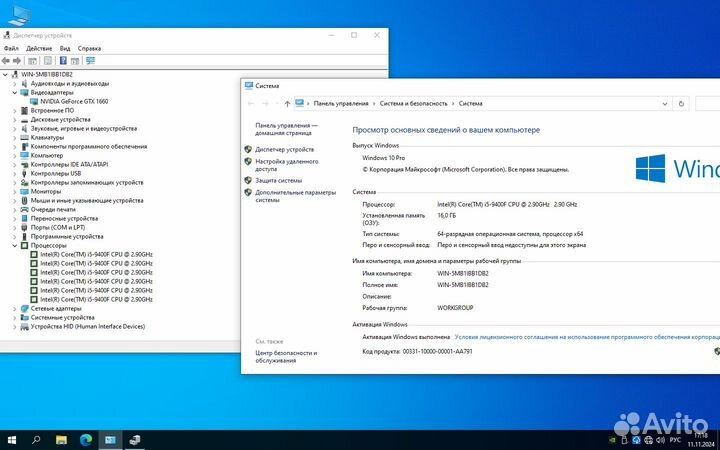Image resolution: width=720 pixels, height=450 pixels.
Task: Click the 16,0 ГБ installed memory value
Action: pyautogui.click(x=447, y=215)
